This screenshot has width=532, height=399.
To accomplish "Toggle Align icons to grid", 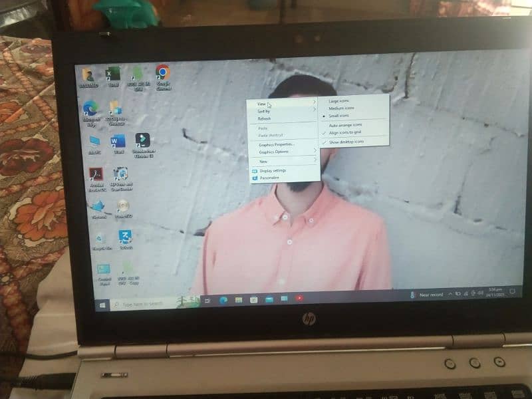I will (x=346, y=132).
